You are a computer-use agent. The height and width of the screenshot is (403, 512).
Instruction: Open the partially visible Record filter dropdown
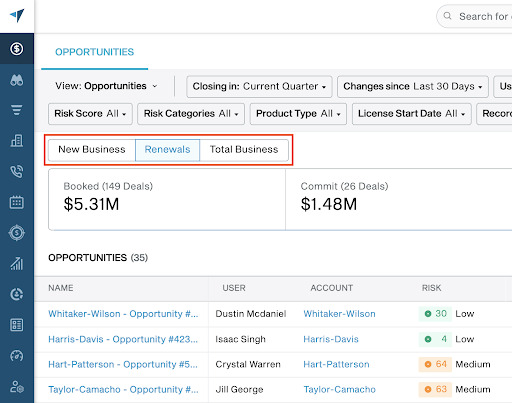(495, 114)
